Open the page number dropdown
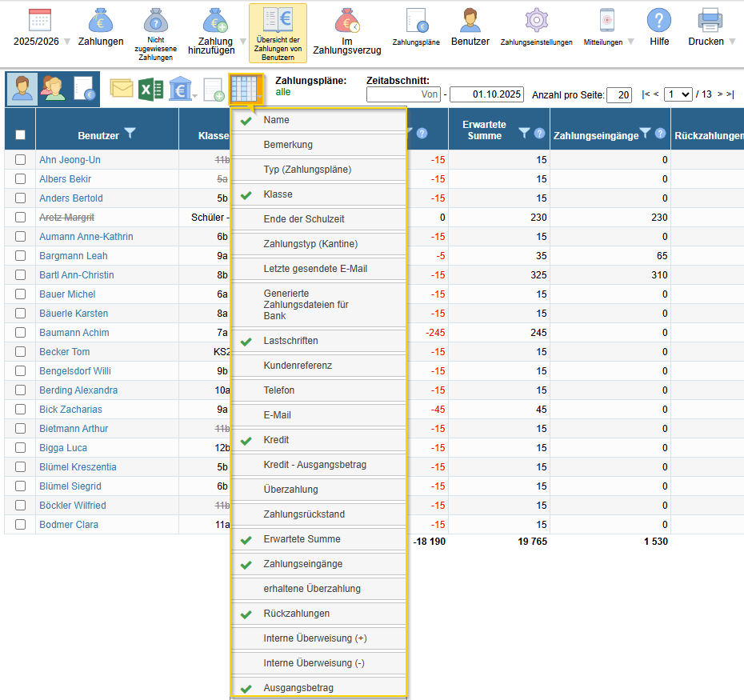 coord(678,94)
